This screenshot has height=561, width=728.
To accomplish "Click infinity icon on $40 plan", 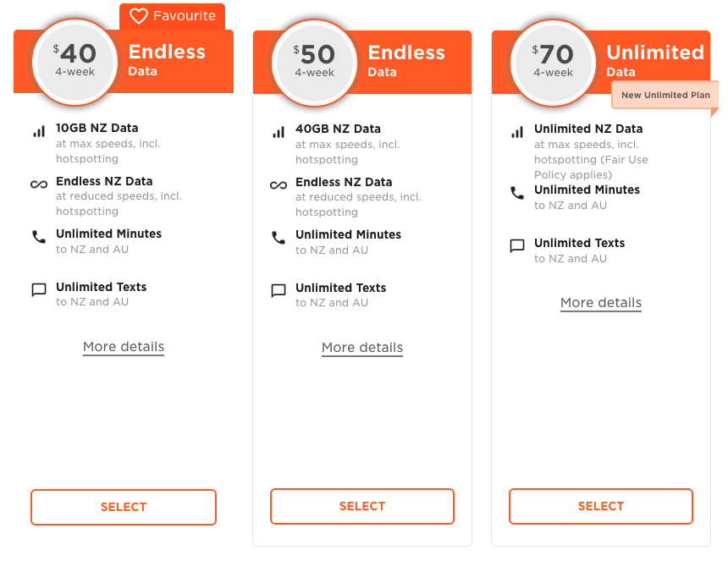I will (38, 184).
